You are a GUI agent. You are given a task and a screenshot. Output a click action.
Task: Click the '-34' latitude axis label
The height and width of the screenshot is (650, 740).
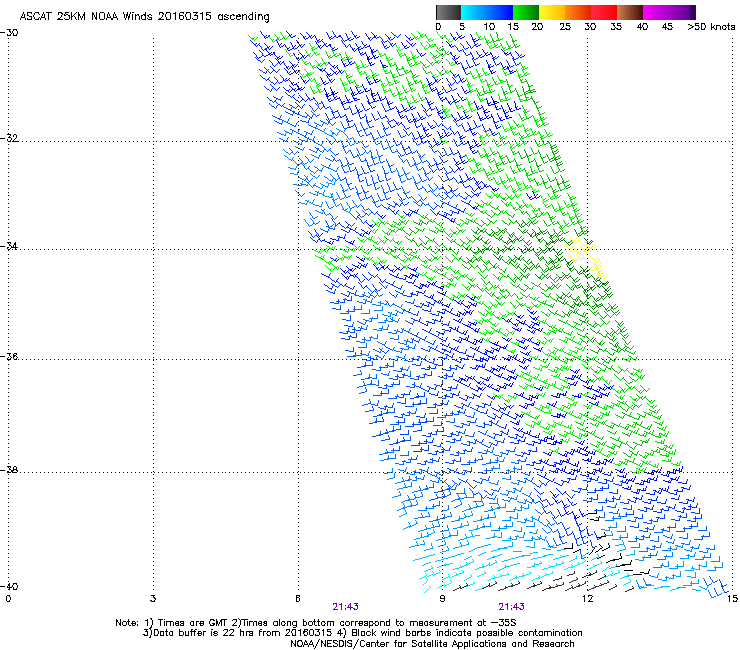[9, 246]
